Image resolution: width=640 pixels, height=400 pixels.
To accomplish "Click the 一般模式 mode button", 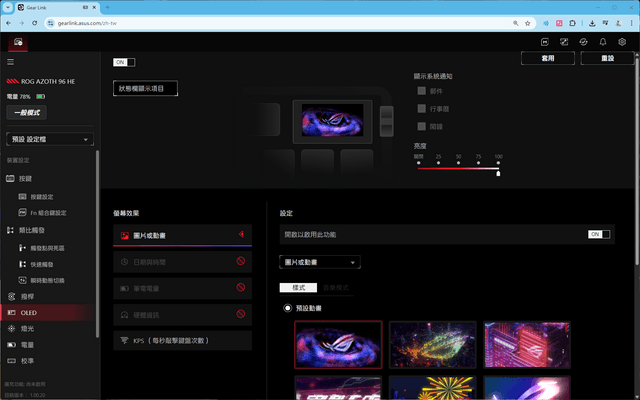I will (x=27, y=113).
